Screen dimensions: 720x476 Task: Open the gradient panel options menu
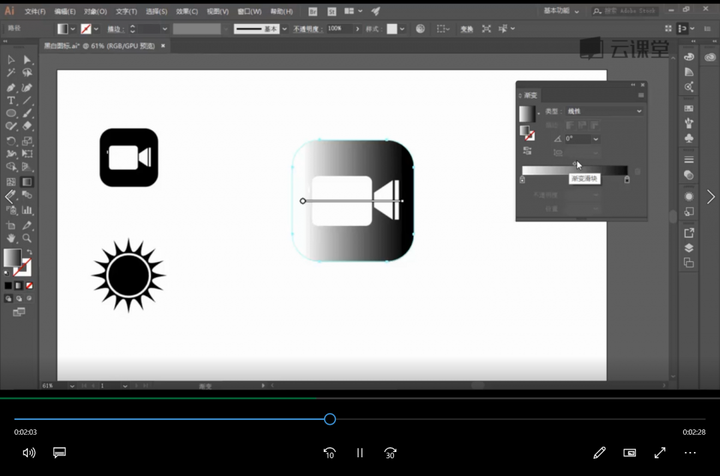[641, 95]
